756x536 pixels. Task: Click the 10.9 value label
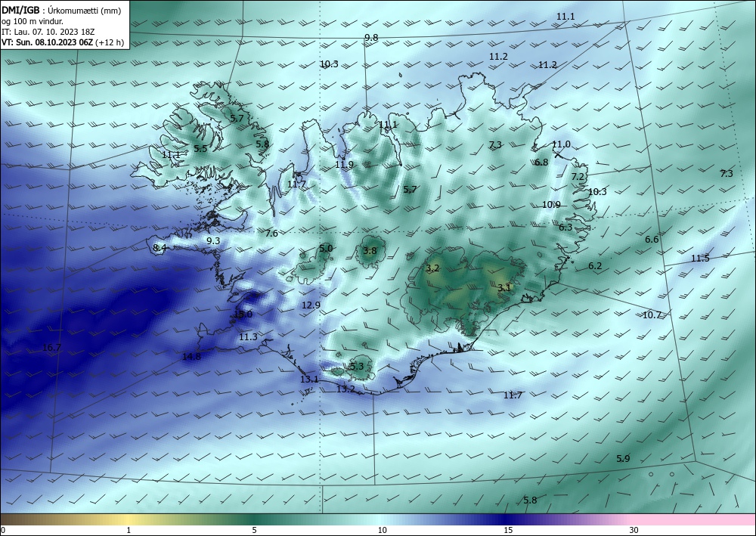pos(551,205)
